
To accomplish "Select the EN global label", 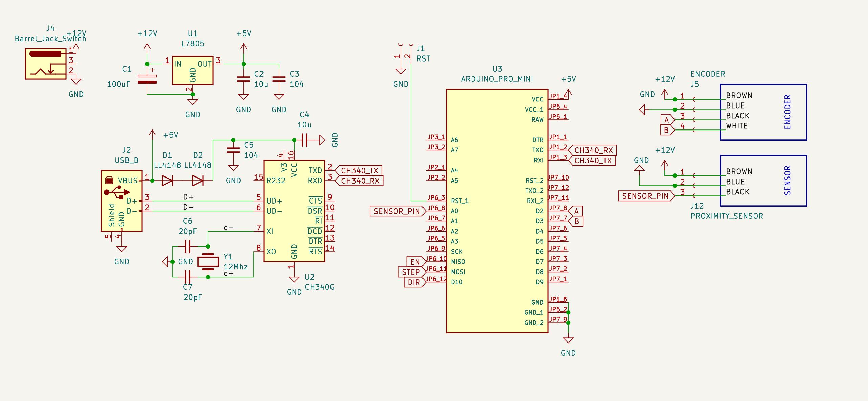I will pos(415,262).
